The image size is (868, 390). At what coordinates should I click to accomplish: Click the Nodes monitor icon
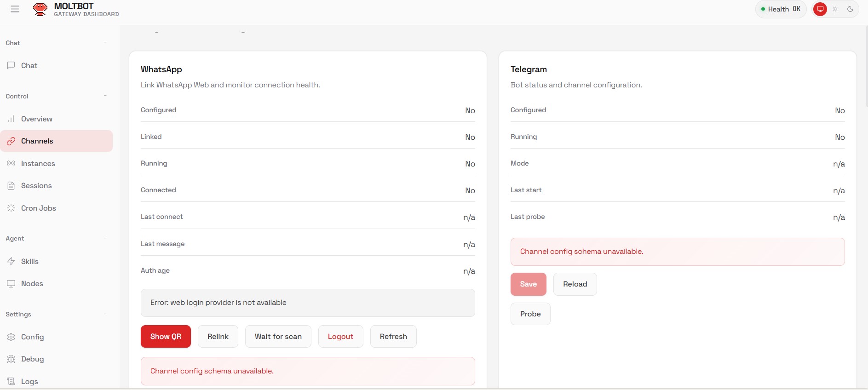pos(11,284)
